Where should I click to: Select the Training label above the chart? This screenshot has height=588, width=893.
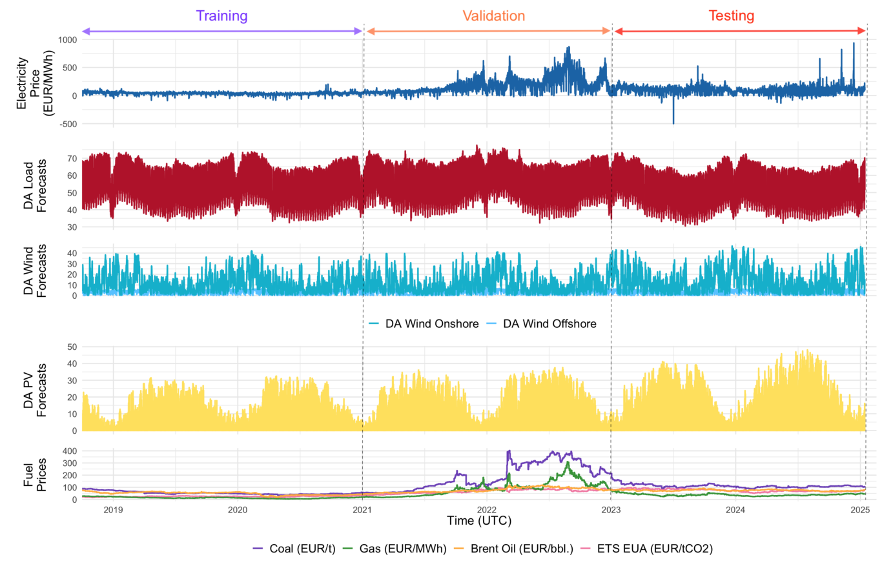(x=221, y=16)
